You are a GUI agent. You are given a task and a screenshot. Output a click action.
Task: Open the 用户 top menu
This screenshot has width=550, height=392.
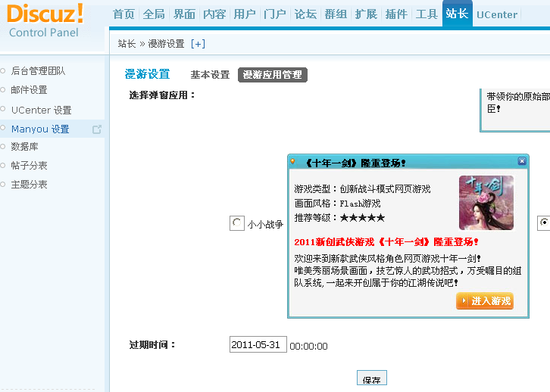click(245, 14)
